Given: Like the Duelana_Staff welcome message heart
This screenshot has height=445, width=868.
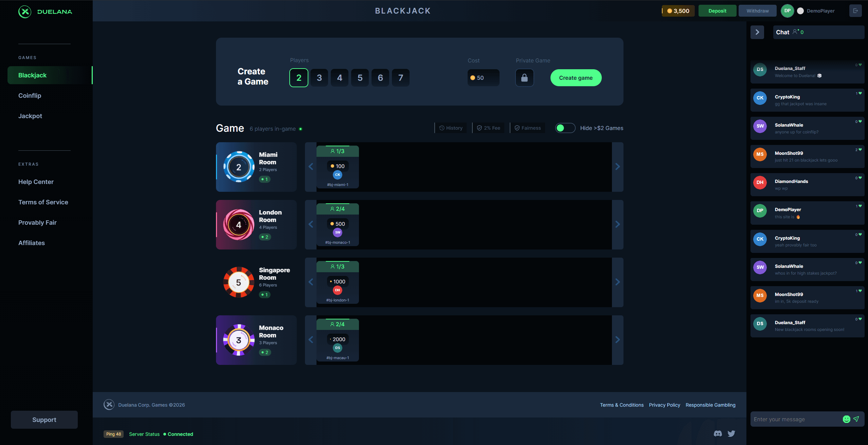Looking at the screenshot, I should point(860,65).
